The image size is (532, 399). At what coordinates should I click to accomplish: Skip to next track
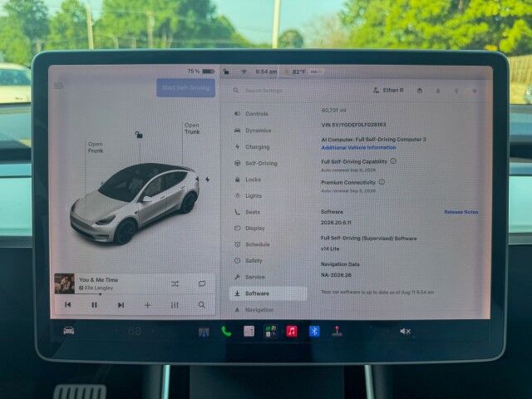click(x=121, y=305)
